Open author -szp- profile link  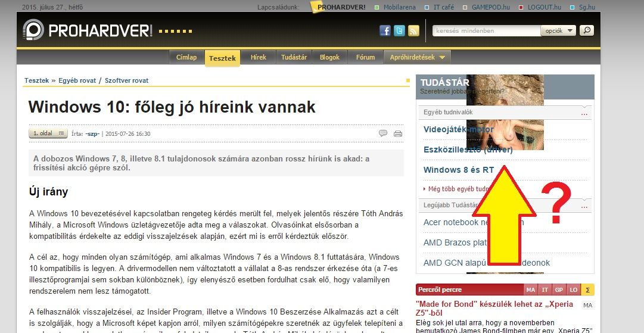tap(92, 133)
